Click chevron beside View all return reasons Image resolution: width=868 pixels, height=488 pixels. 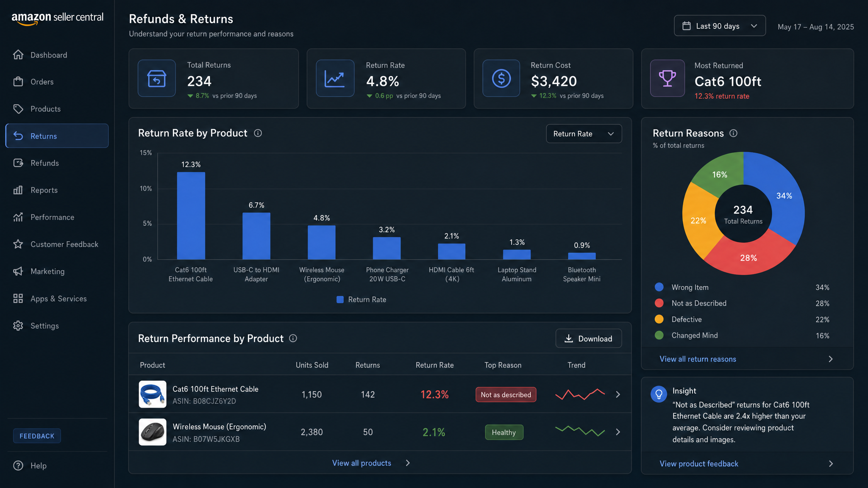tap(831, 359)
